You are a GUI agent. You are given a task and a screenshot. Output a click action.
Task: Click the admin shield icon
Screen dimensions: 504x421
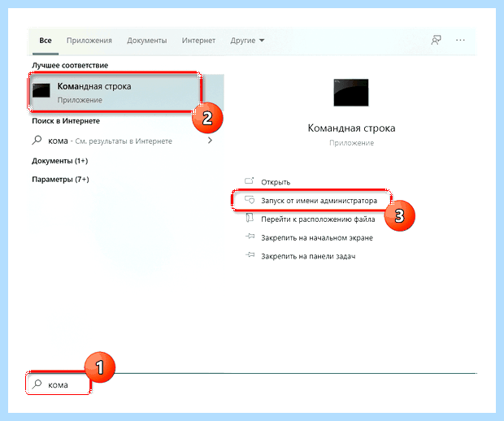(x=250, y=200)
